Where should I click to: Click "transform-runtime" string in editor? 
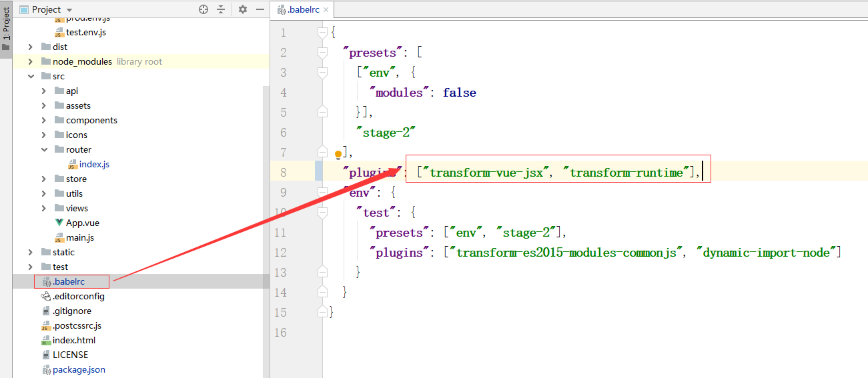point(626,172)
